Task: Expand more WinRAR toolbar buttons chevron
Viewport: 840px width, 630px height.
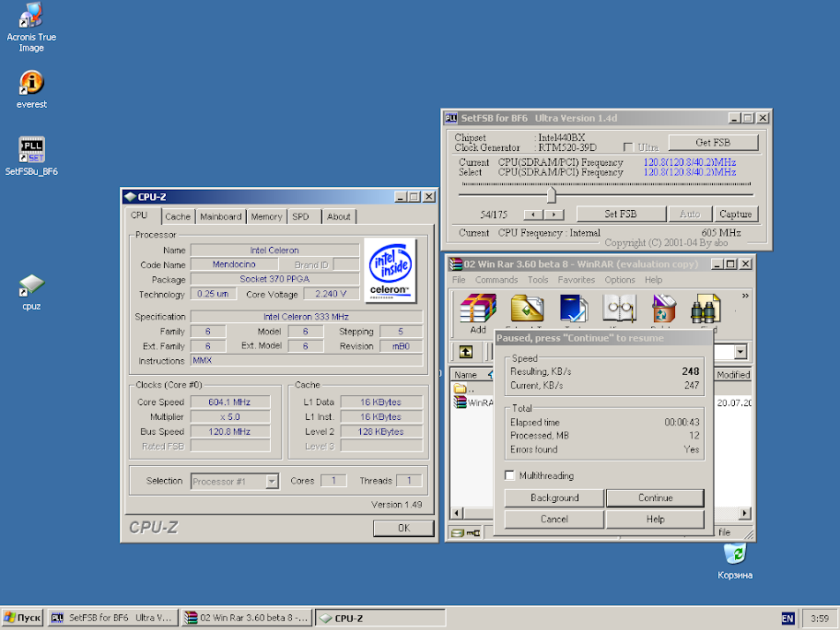Action: pyautogui.click(x=744, y=296)
